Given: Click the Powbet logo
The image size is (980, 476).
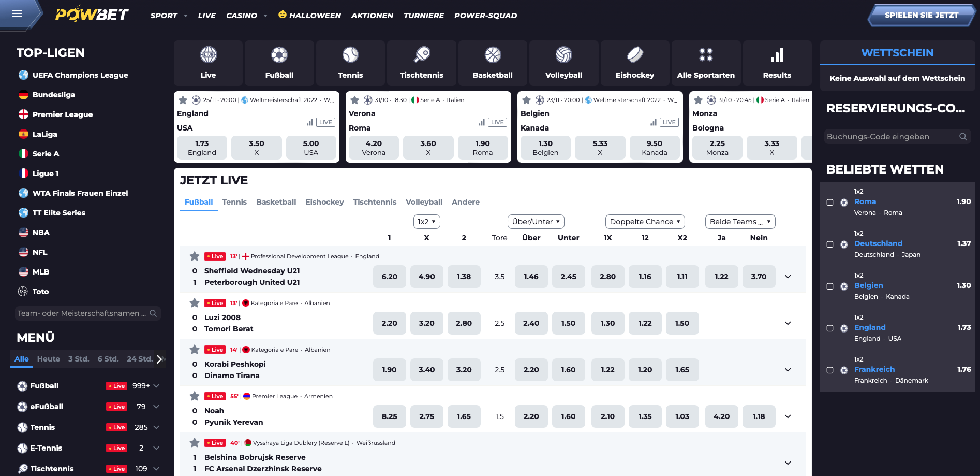Looking at the screenshot, I should (x=92, y=15).
